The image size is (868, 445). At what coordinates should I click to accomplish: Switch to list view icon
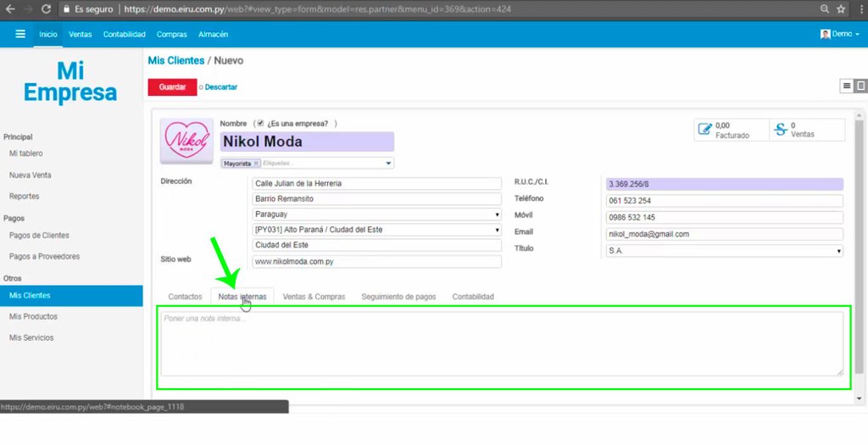coord(847,86)
